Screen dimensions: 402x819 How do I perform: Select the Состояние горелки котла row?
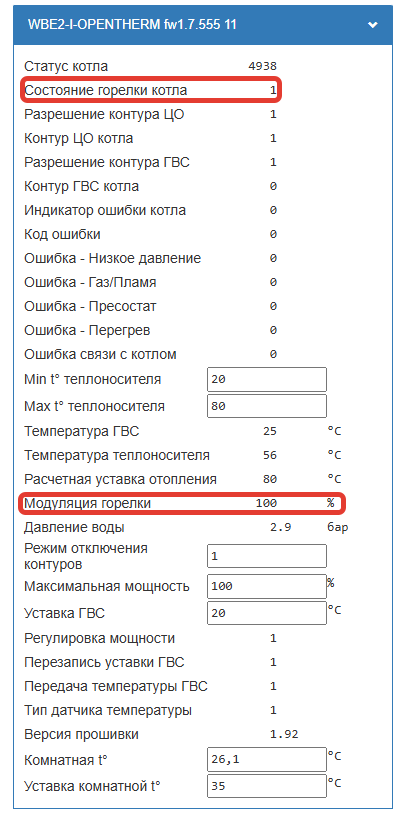pos(151,90)
